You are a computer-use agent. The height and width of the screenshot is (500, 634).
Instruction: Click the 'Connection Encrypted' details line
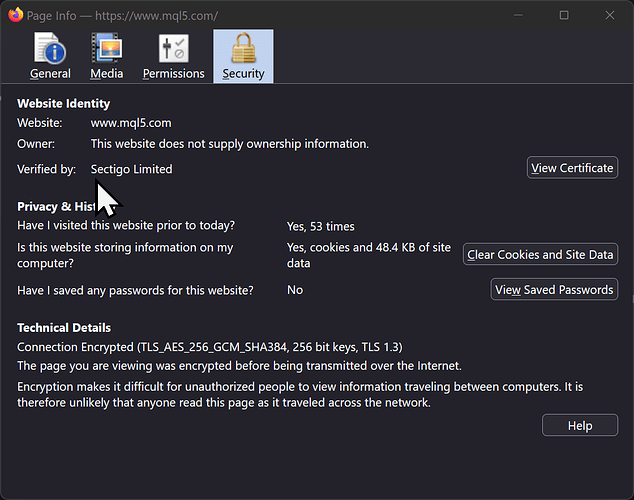click(210, 347)
